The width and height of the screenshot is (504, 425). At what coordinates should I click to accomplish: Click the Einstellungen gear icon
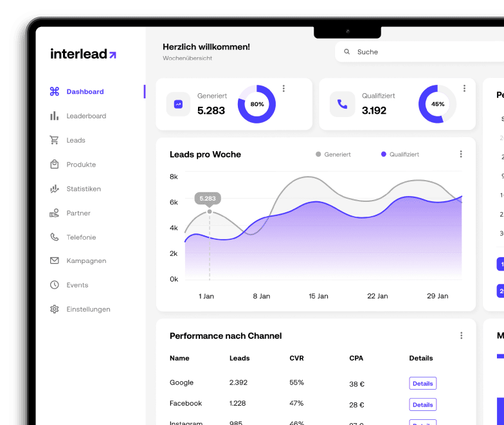[x=54, y=309]
